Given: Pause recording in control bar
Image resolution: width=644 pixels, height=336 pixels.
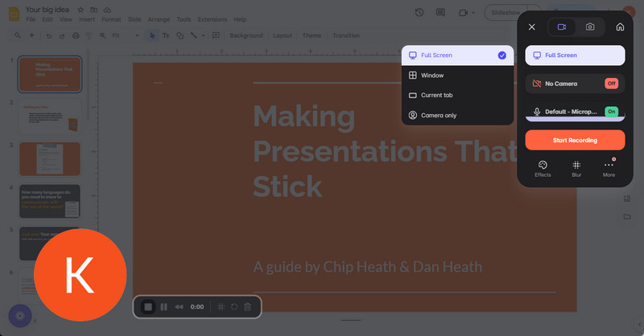Looking at the screenshot, I should pyautogui.click(x=164, y=307).
